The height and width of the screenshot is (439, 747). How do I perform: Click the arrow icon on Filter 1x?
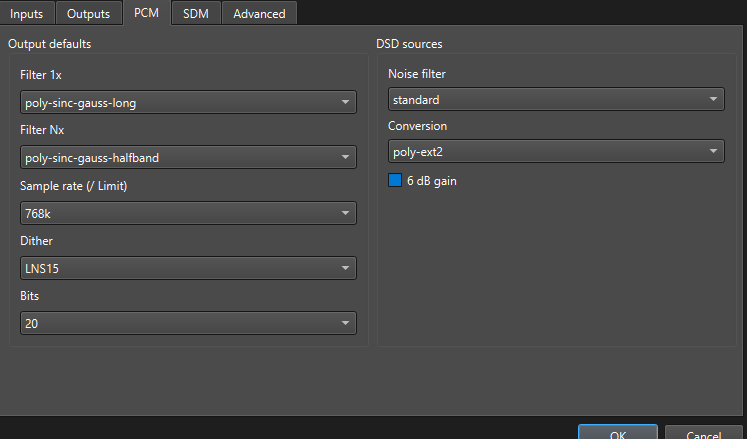click(345, 102)
